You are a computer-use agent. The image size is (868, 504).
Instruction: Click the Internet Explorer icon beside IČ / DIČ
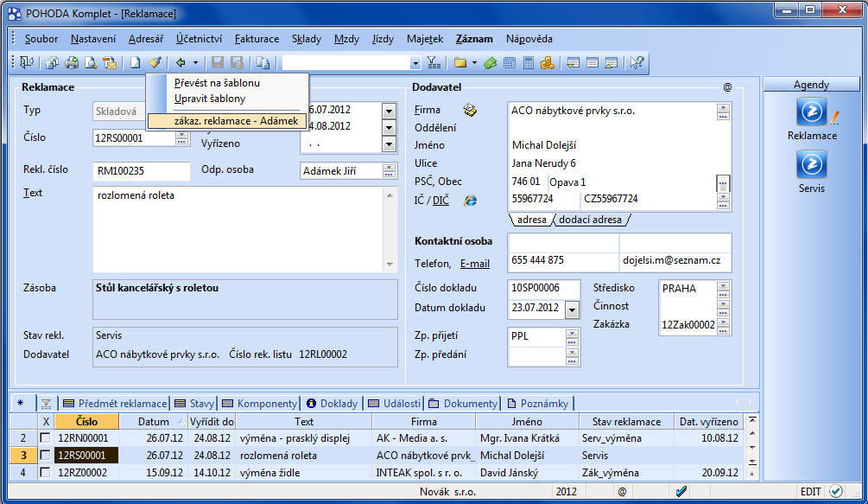[x=471, y=201]
